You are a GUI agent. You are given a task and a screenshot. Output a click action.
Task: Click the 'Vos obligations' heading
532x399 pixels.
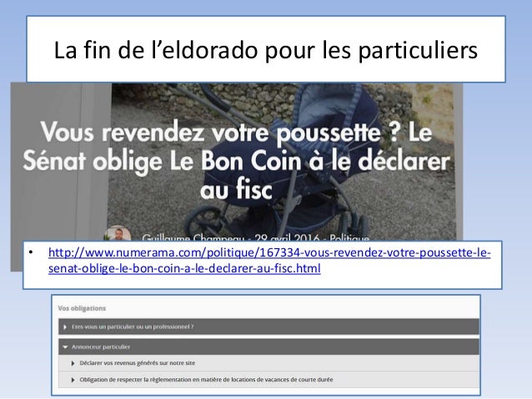pos(82,308)
